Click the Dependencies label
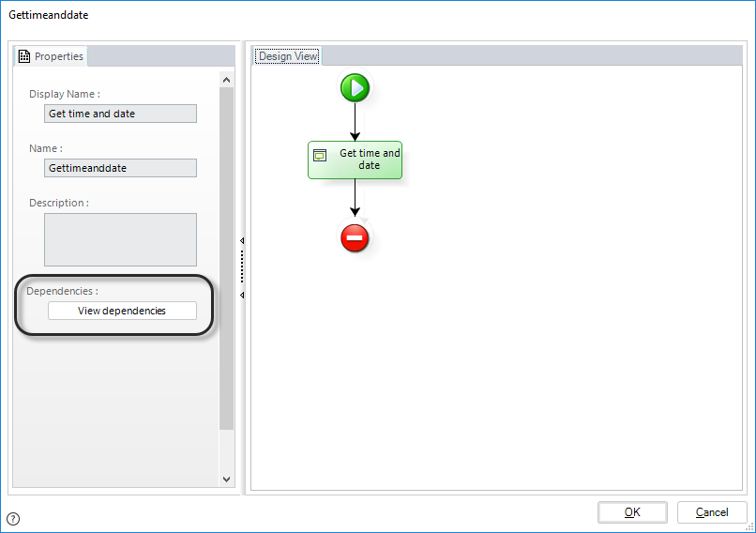Viewport: 756px width, 533px height. (x=62, y=291)
